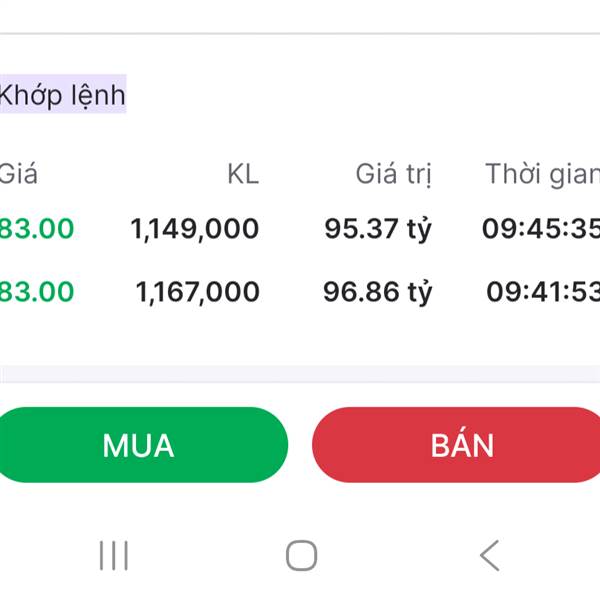This screenshot has height=600, width=600.
Task: Tap the KL volume column header
Action: [x=242, y=174]
